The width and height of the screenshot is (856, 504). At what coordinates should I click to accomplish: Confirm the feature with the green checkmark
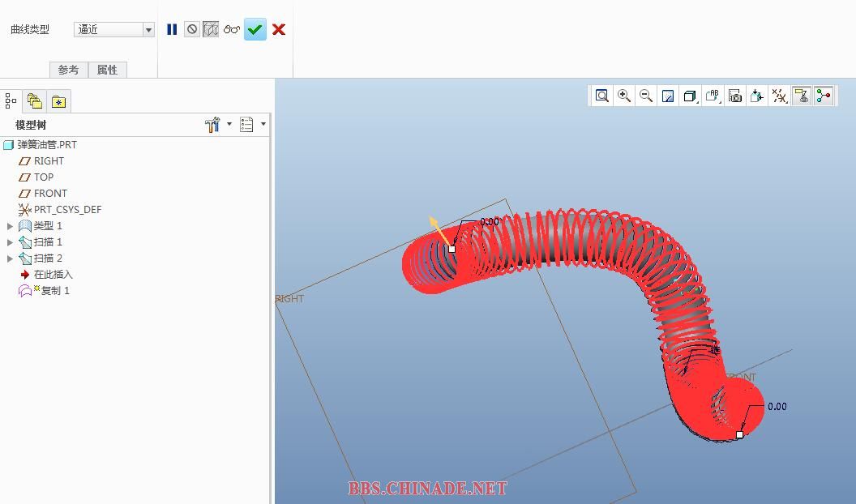[255, 29]
